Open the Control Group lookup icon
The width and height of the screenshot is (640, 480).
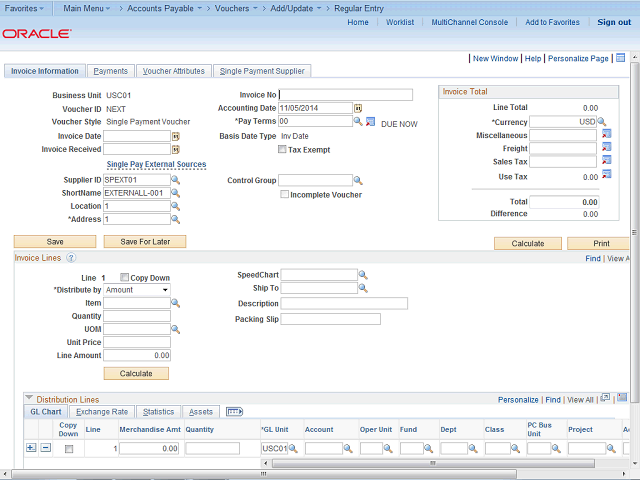(358, 181)
